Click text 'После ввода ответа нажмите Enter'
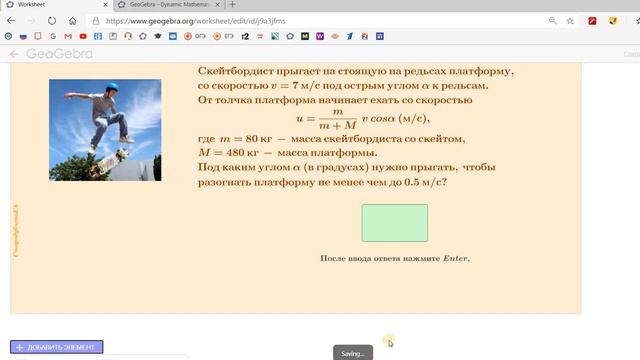The image size is (640, 360). (x=395, y=258)
